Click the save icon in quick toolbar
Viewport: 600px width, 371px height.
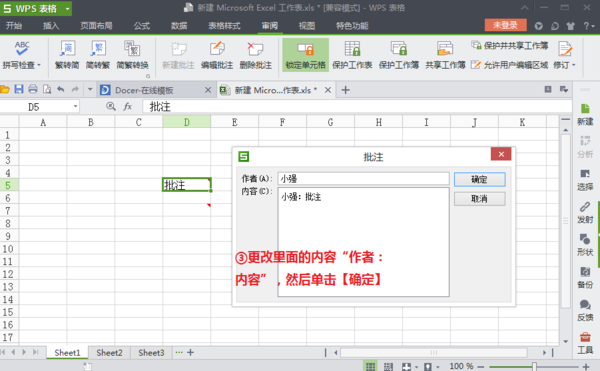tap(19, 89)
